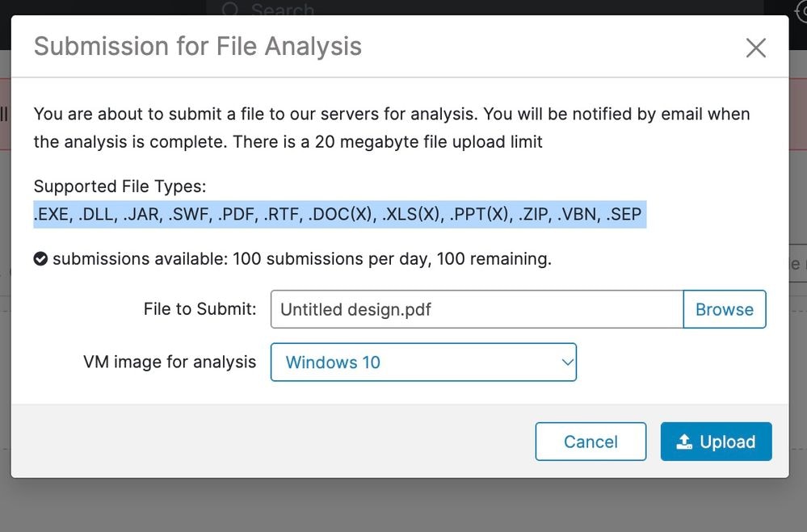The height and width of the screenshot is (532, 807).
Task: Click the 'File to Submit:' label
Action: point(200,308)
